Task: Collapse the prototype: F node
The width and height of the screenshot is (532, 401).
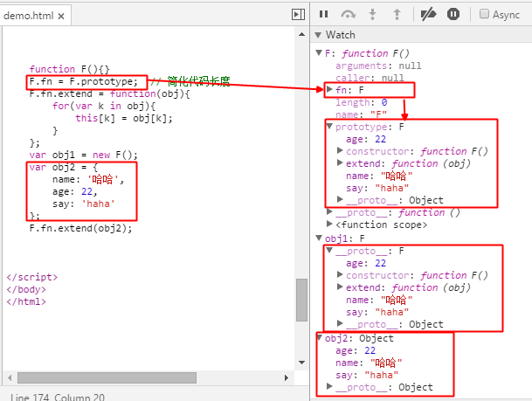Action: point(329,127)
